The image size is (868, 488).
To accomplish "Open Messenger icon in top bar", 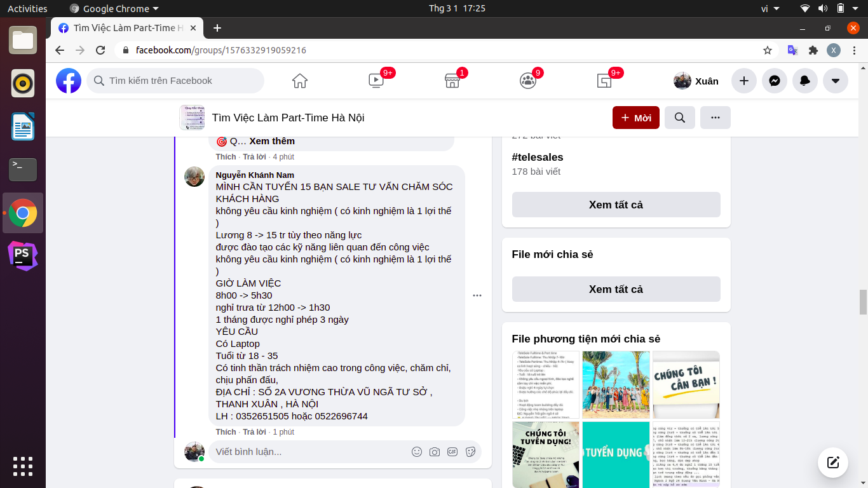I will 775,81.
